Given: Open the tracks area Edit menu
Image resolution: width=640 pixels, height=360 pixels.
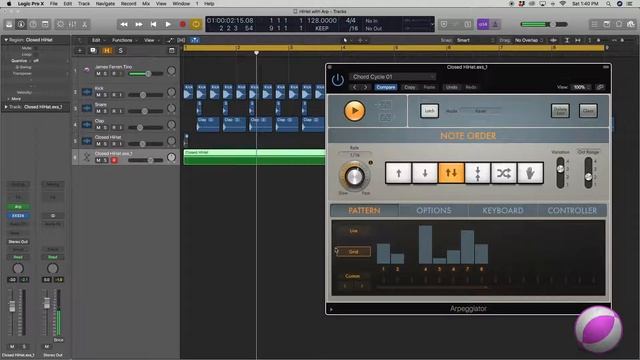Looking at the screenshot, I should (x=97, y=40).
